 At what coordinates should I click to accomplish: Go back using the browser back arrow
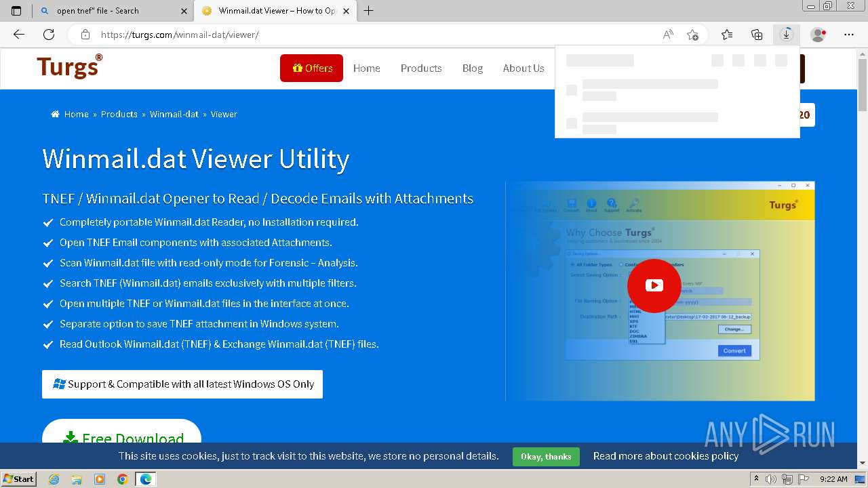click(18, 35)
